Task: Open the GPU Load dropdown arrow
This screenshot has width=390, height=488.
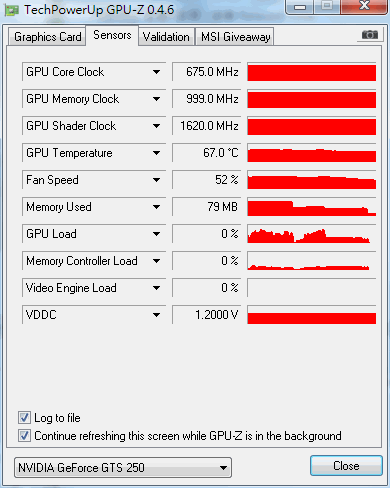Action: coord(156,234)
